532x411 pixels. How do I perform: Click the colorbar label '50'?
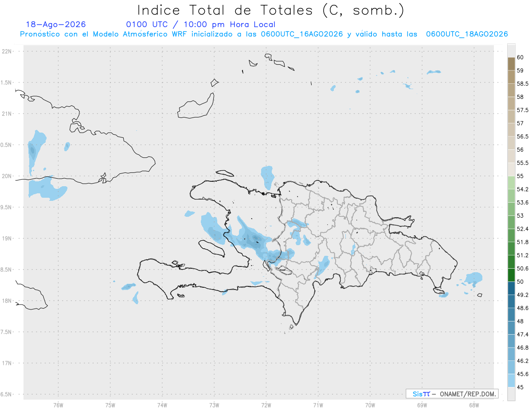point(520,282)
